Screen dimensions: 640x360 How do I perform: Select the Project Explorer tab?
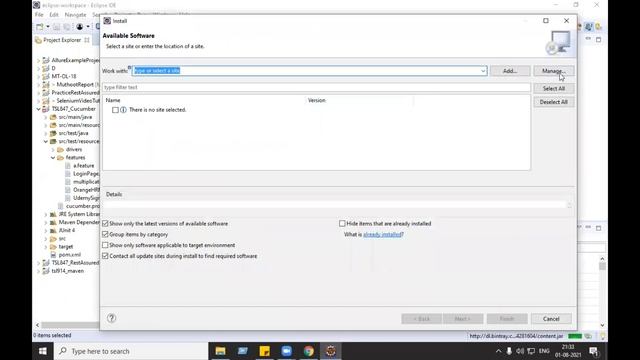point(62,40)
